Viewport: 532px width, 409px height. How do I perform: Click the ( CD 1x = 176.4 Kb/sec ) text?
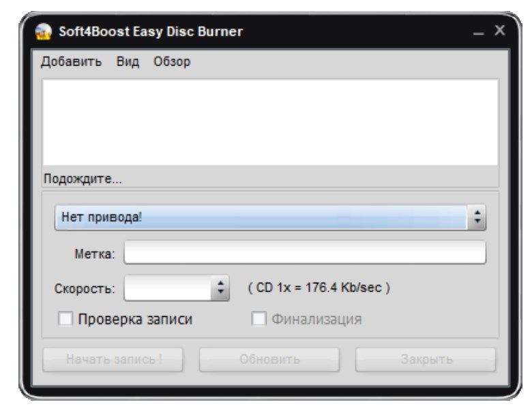click(319, 287)
